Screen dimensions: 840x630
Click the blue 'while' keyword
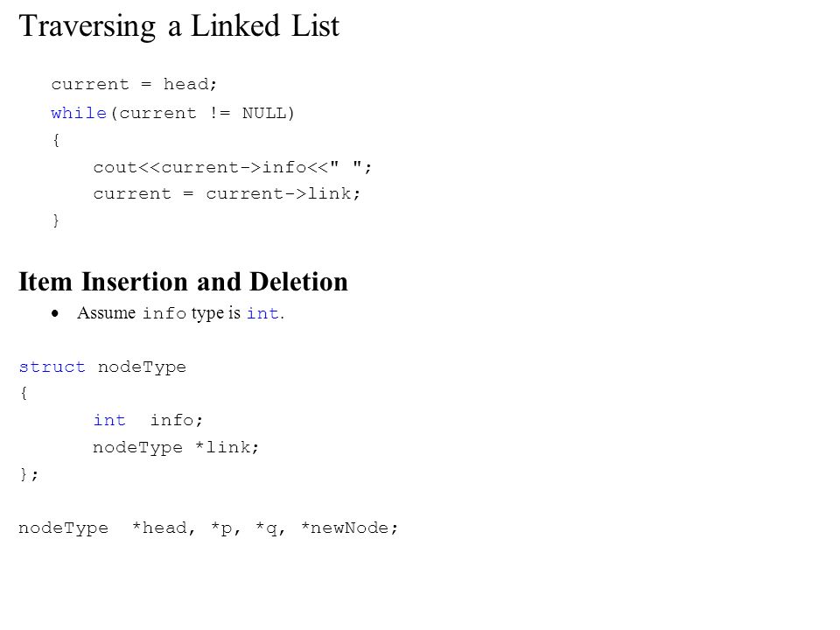coord(79,113)
